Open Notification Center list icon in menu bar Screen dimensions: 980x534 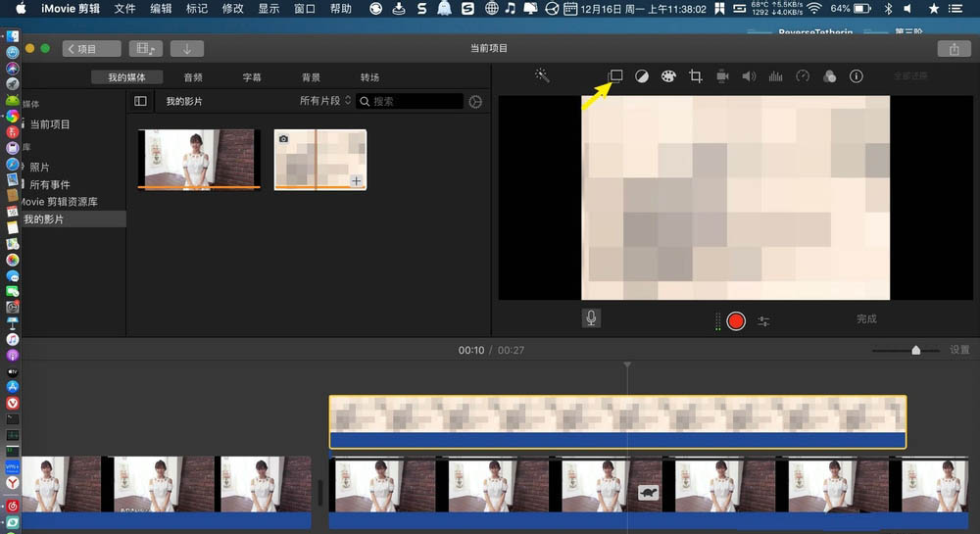(955, 9)
